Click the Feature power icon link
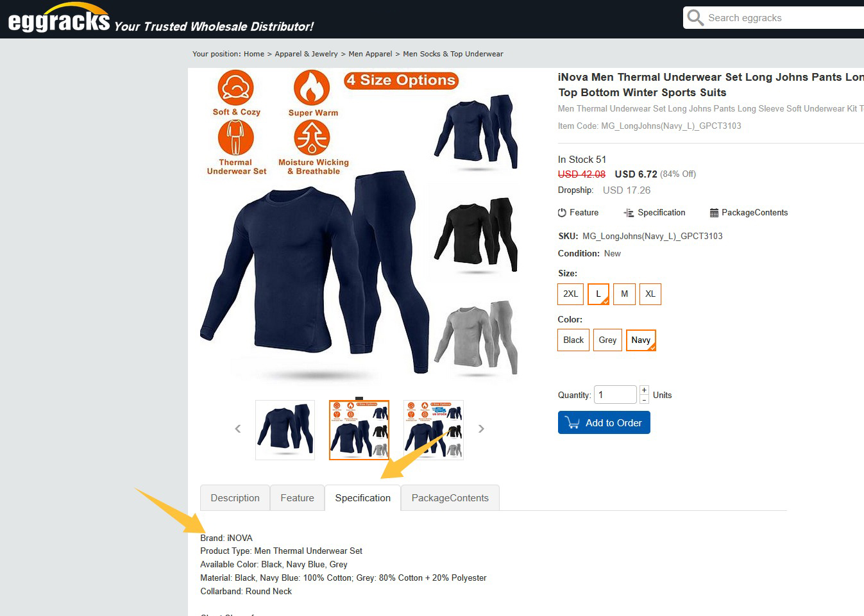The width and height of the screenshot is (864, 616). pos(578,213)
